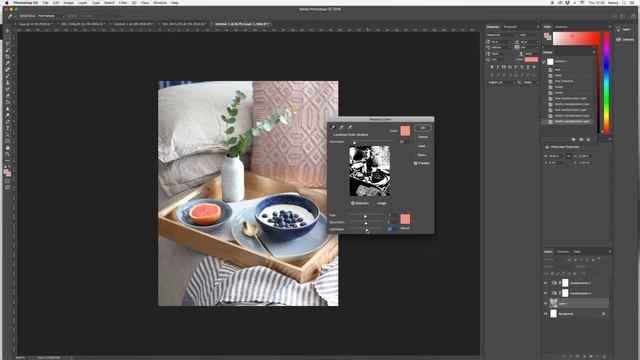640x360 pixels.
Task: Select the Horizontal Type tool
Action: click(7, 128)
